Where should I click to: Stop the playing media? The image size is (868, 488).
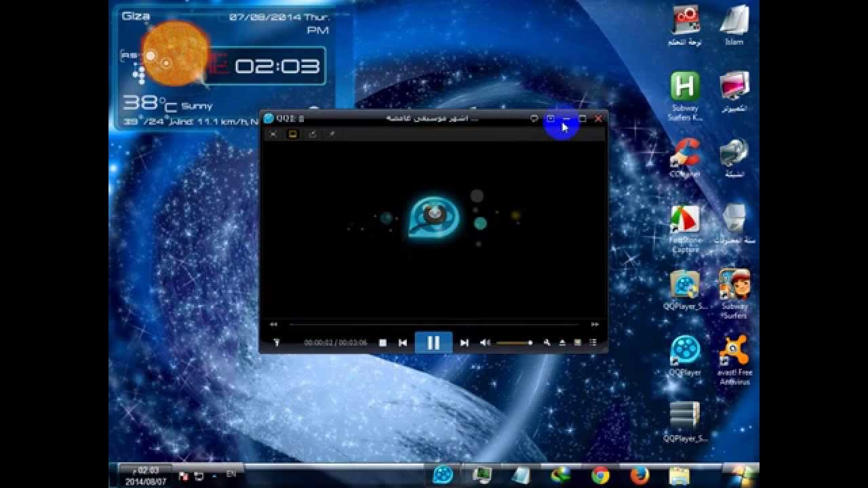[382, 343]
